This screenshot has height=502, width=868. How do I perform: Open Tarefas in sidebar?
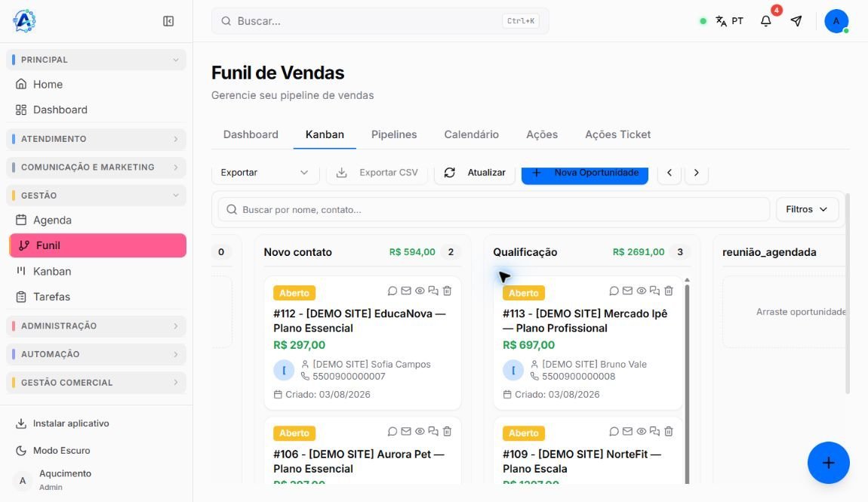tap(97, 297)
